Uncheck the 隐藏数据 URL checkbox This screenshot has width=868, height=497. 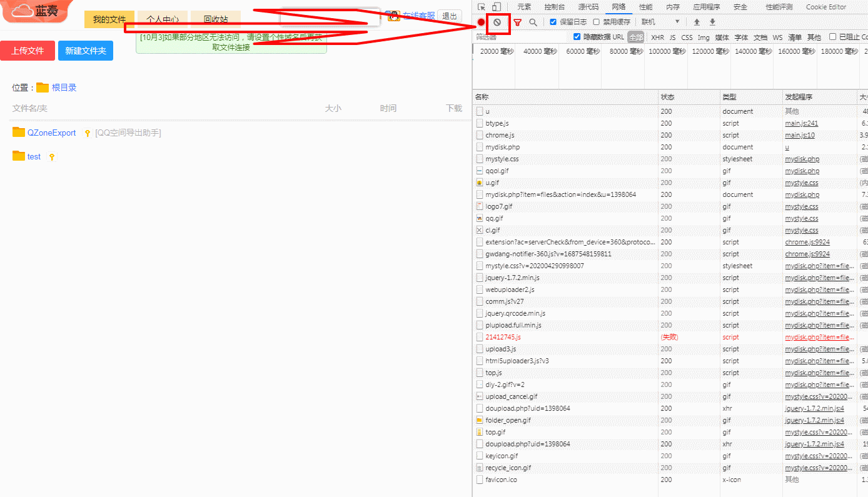577,37
